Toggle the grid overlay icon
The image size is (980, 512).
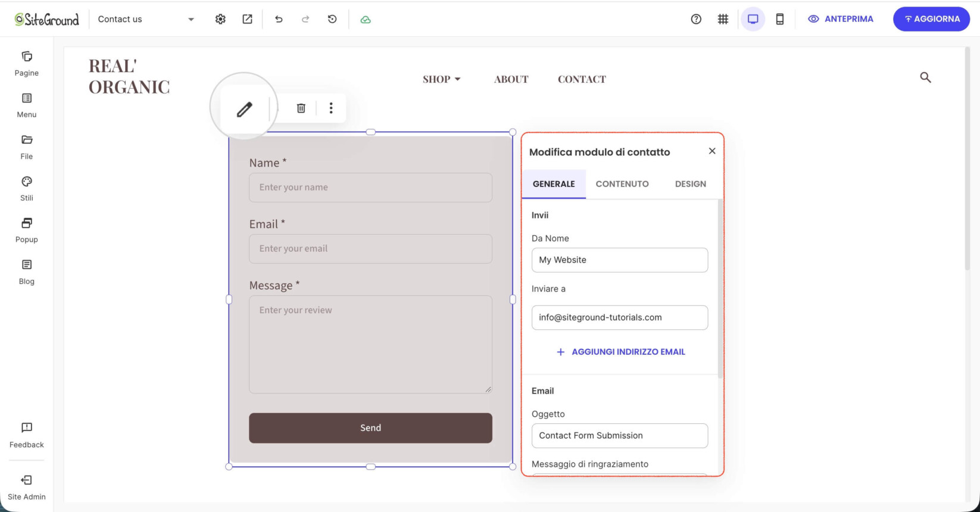[723, 19]
